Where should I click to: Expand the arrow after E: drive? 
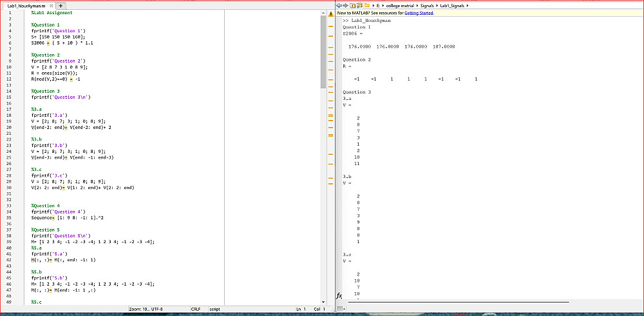click(383, 6)
